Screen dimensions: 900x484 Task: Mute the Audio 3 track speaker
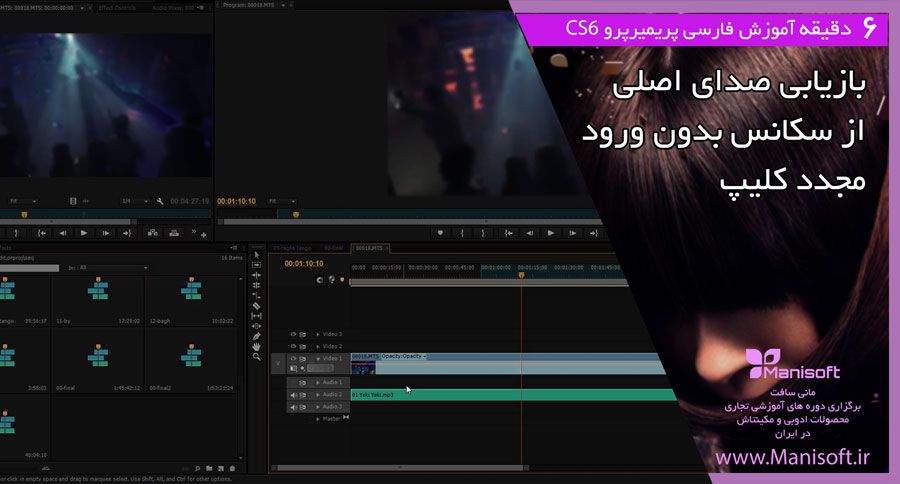pos(293,407)
